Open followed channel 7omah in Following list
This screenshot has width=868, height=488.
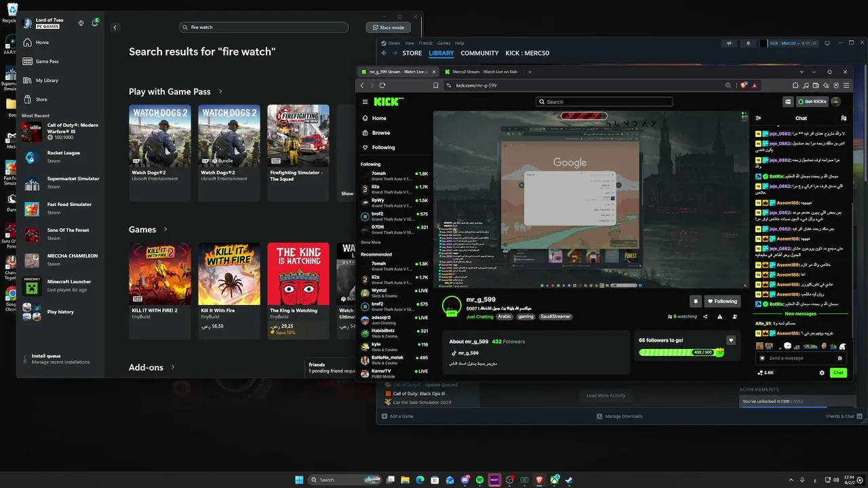395,176
